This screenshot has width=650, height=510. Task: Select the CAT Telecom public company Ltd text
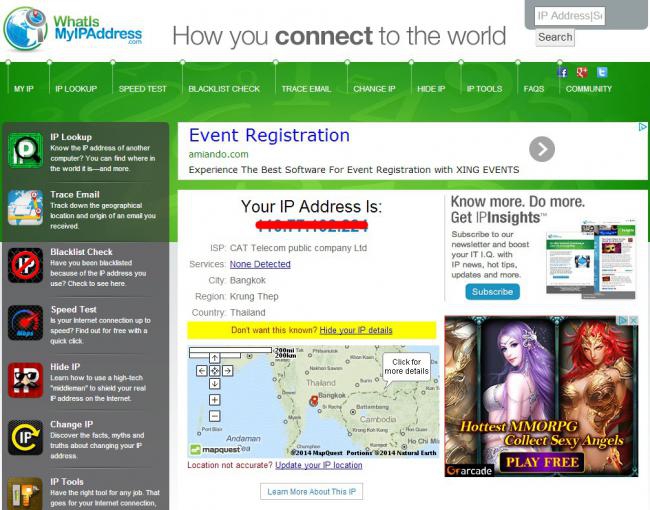(x=298, y=248)
